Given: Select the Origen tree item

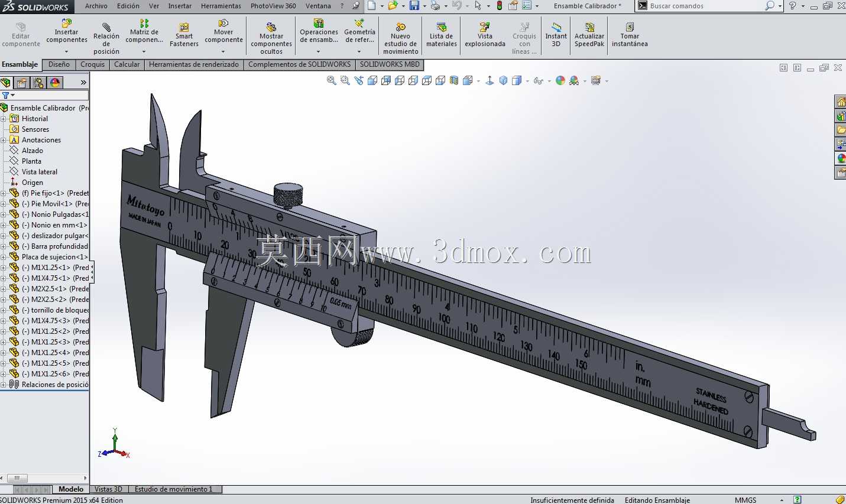Looking at the screenshot, I should [33, 183].
